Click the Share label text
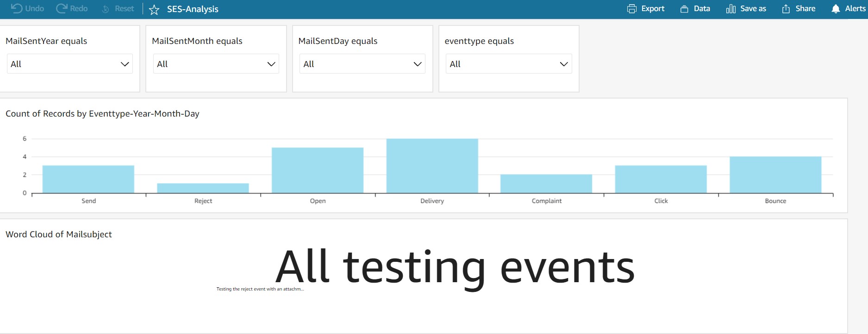This screenshot has height=334, width=868. 806,8
